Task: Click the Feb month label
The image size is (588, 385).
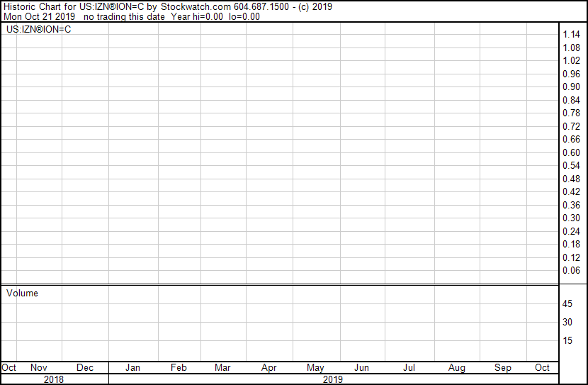Action: point(179,367)
